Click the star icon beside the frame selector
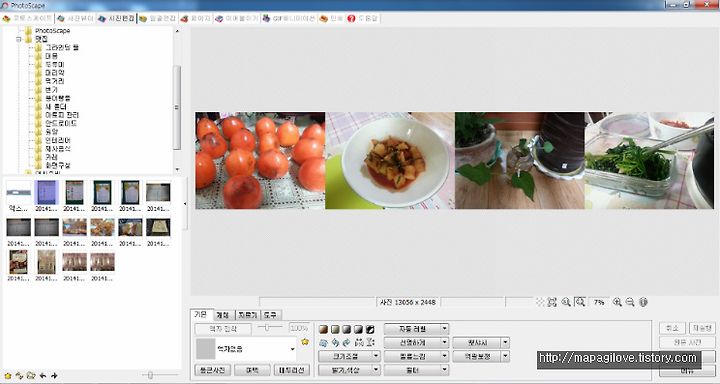Screen dimensions: 720x384 [x=304, y=342]
